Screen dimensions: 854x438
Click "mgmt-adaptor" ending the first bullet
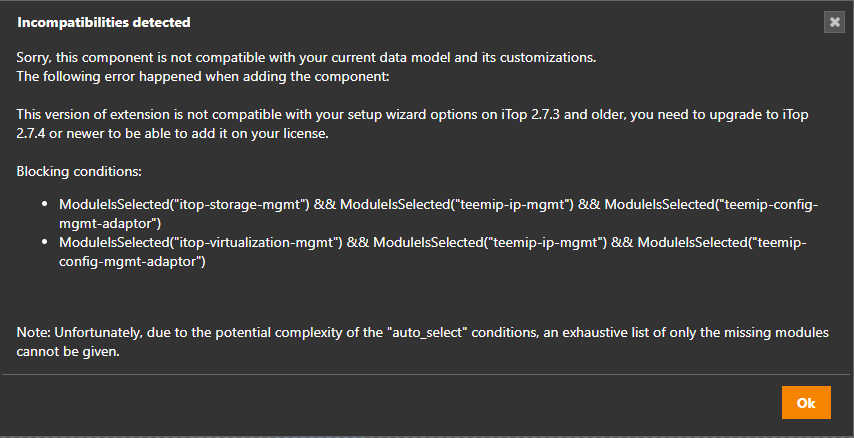pos(110,223)
